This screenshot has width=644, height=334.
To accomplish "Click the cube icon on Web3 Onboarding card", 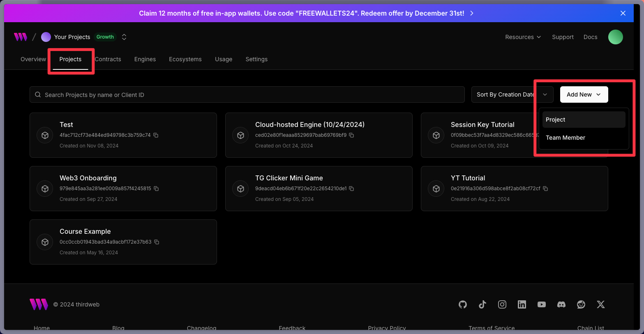I will (45, 189).
